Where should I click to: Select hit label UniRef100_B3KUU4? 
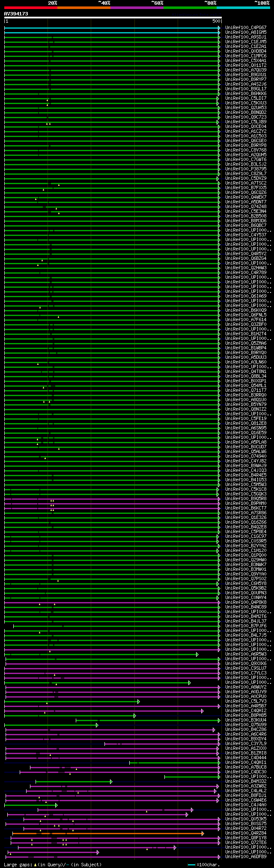246,720
